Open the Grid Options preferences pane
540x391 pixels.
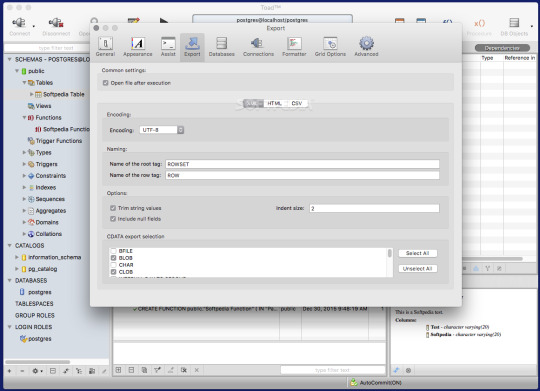click(330, 47)
